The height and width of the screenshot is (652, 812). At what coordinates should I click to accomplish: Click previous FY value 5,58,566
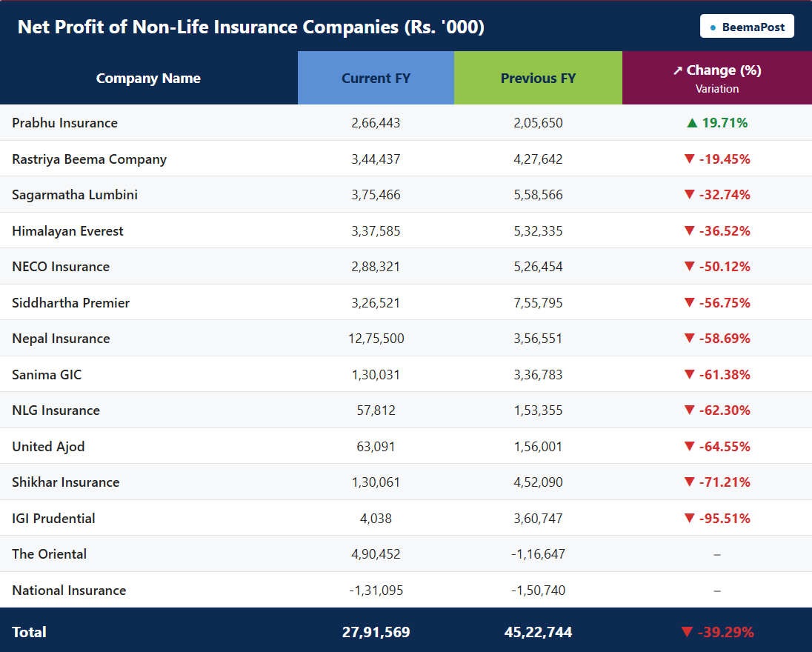538,195
